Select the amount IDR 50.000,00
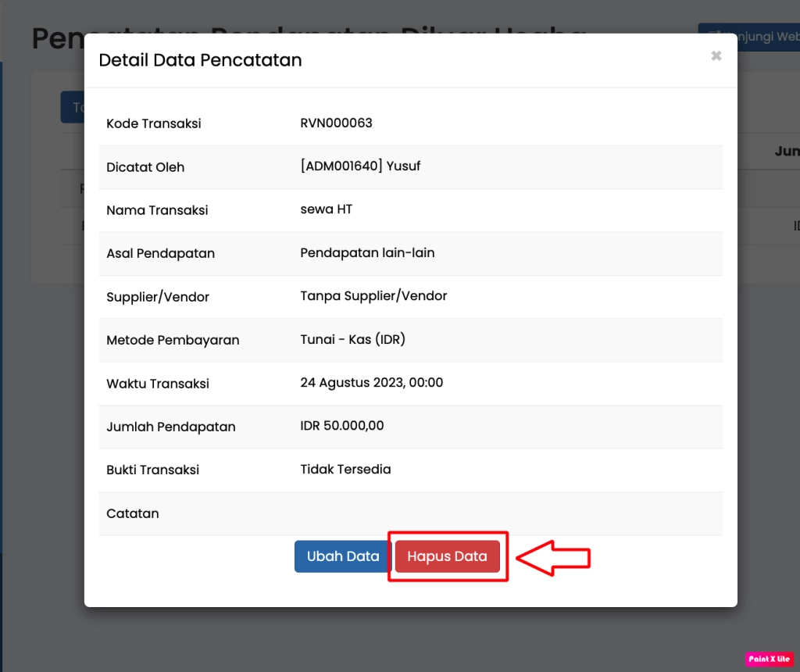 tap(341, 426)
